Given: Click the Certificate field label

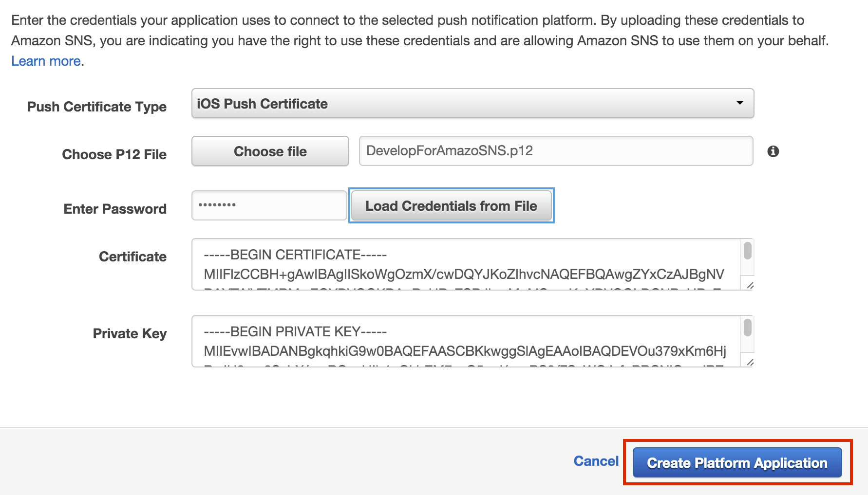Looking at the screenshot, I should pos(132,257).
